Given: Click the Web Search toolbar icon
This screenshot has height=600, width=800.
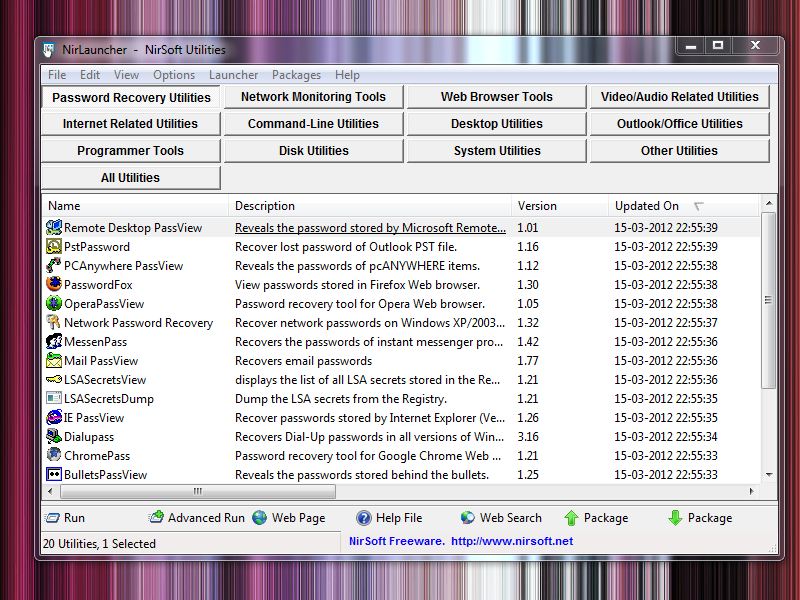Looking at the screenshot, I should coord(467,518).
